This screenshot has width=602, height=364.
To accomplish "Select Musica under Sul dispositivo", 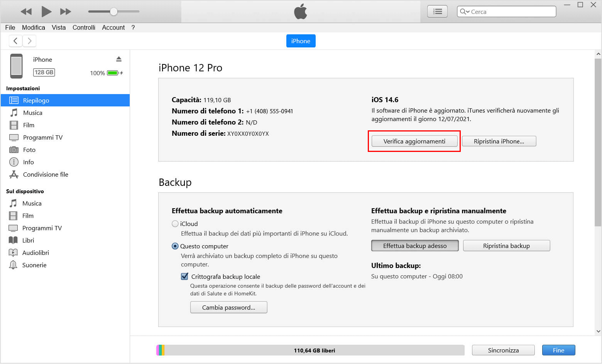I will tap(65, 203).
